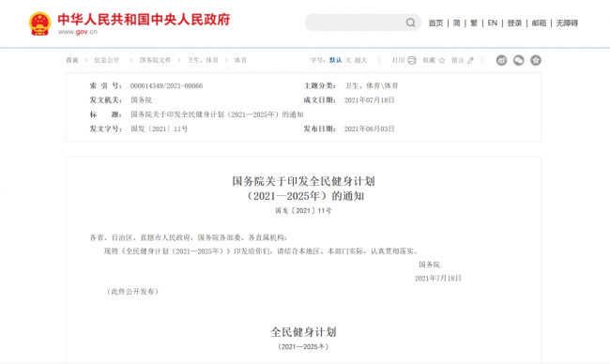This screenshot has width=610, height=364.
Task: Open 卫生、体育 in the breadcrumb
Action: (203, 60)
